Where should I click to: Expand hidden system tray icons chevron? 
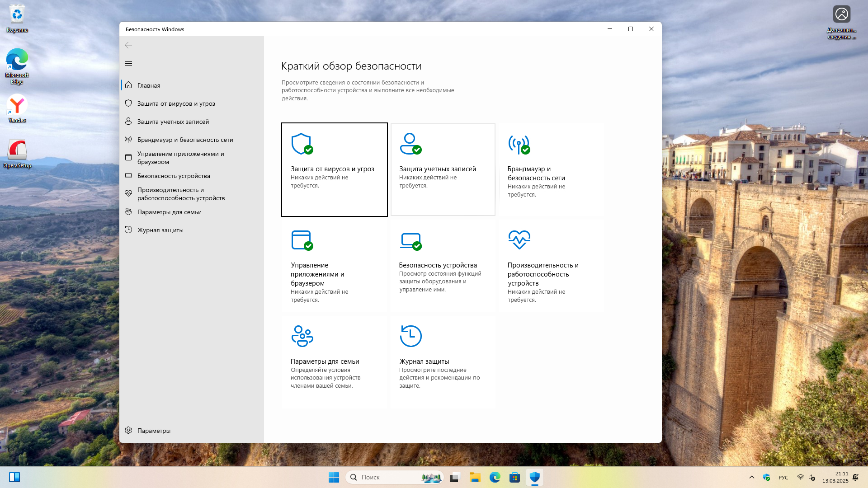(751, 477)
